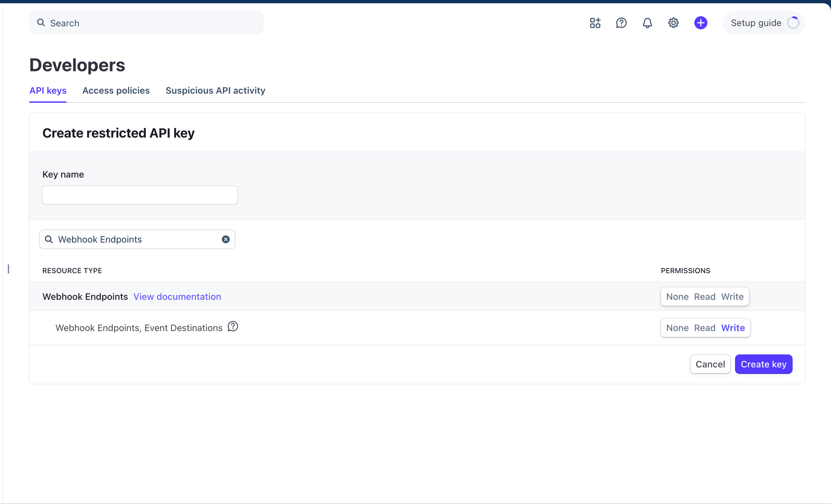Open Suspicious API activity tab
Viewport: 831px width, 504px height.
pyautogui.click(x=215, y=91)
